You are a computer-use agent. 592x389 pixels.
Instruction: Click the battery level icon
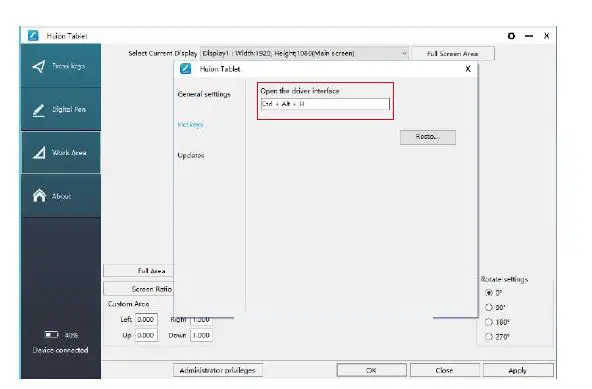pyautogui.click(x=51, y=335)
